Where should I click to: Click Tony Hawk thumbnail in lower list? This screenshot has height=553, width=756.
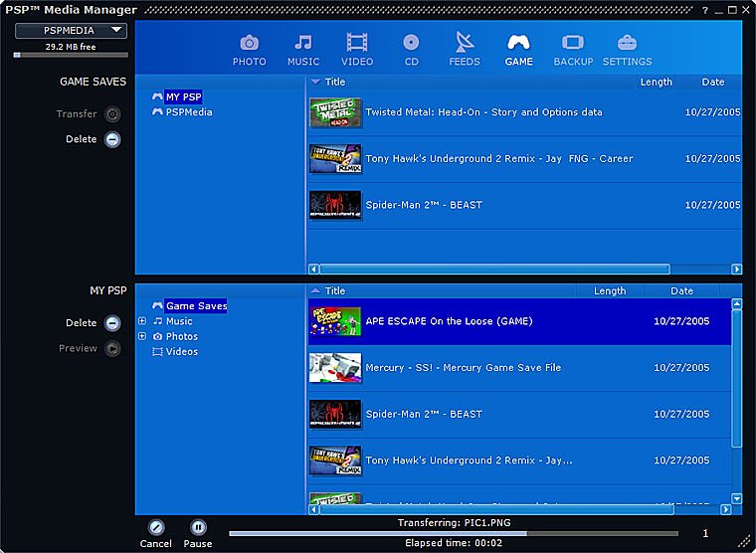335,461
